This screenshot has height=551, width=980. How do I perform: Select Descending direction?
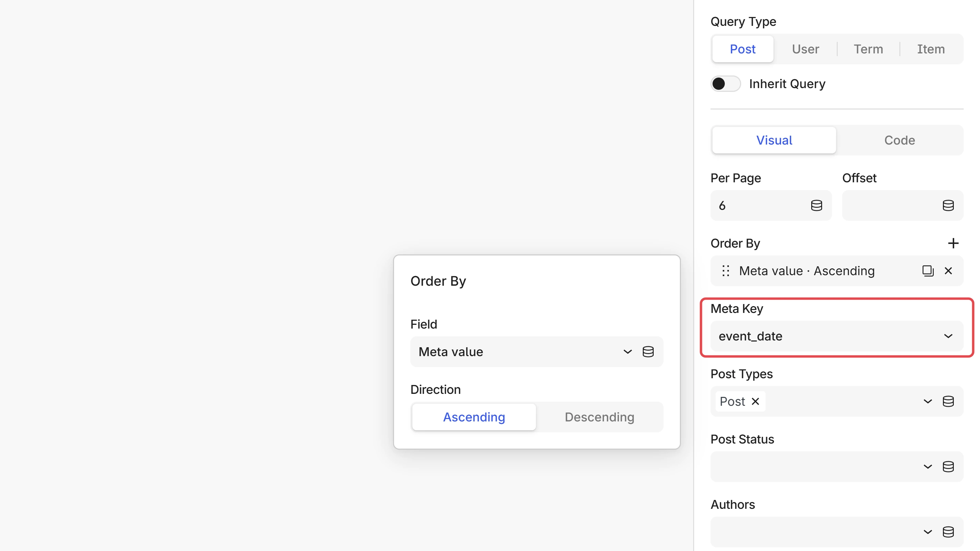coord(599,417)
